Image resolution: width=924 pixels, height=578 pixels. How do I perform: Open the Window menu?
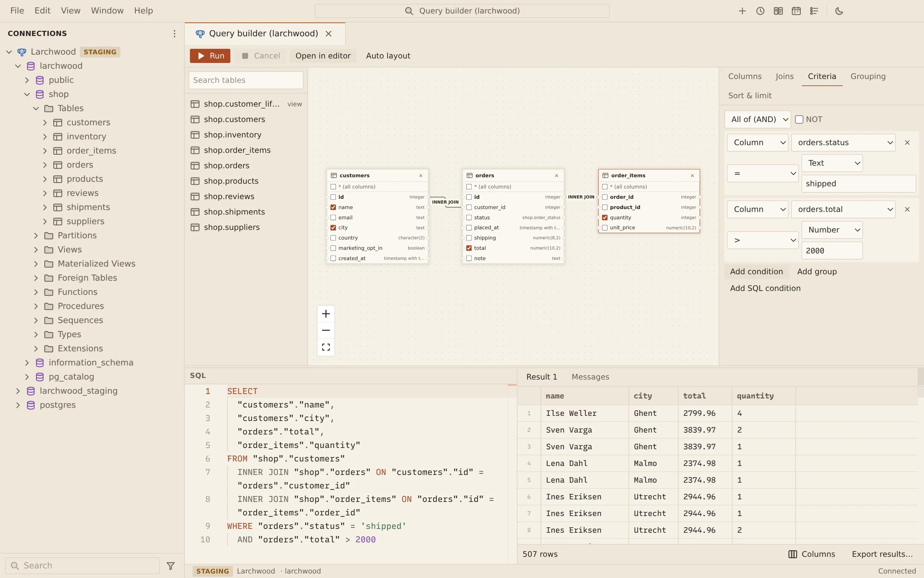pyautogui.click(x=107, y=11)
